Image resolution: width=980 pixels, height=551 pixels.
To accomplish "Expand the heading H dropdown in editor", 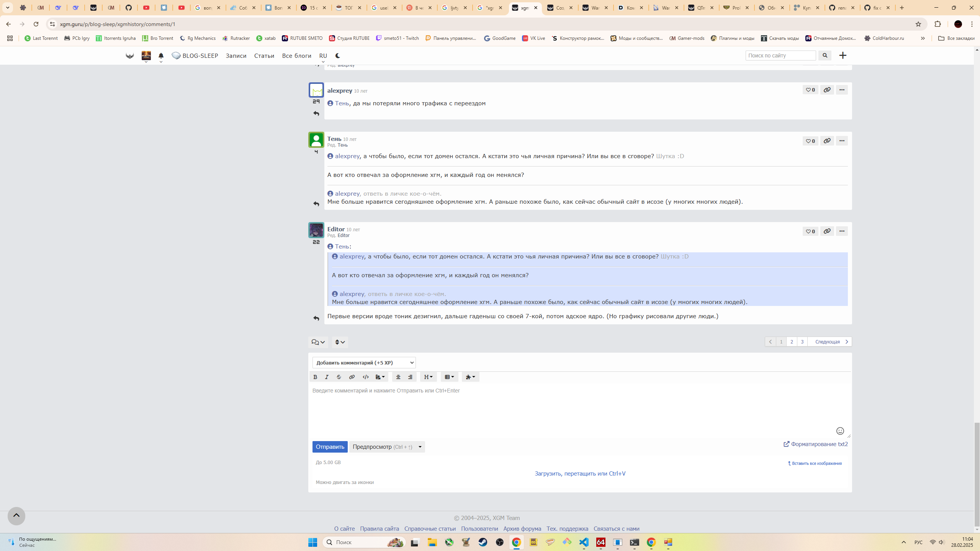I will tap(428, 377).
